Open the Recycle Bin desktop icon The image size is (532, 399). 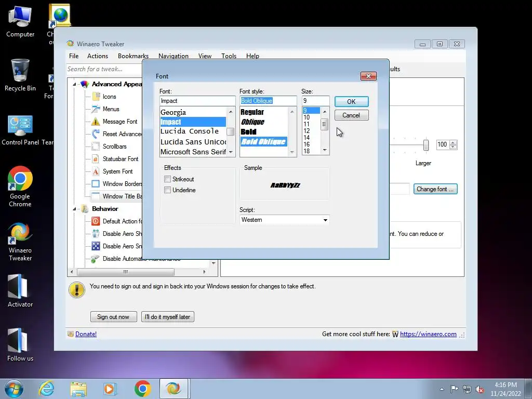(20, 75)
